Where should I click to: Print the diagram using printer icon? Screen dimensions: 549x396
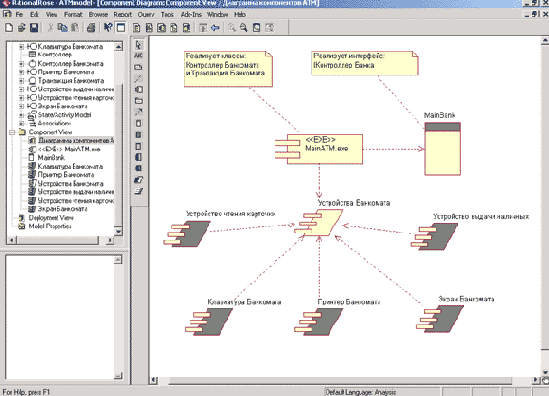coord(91,28)
